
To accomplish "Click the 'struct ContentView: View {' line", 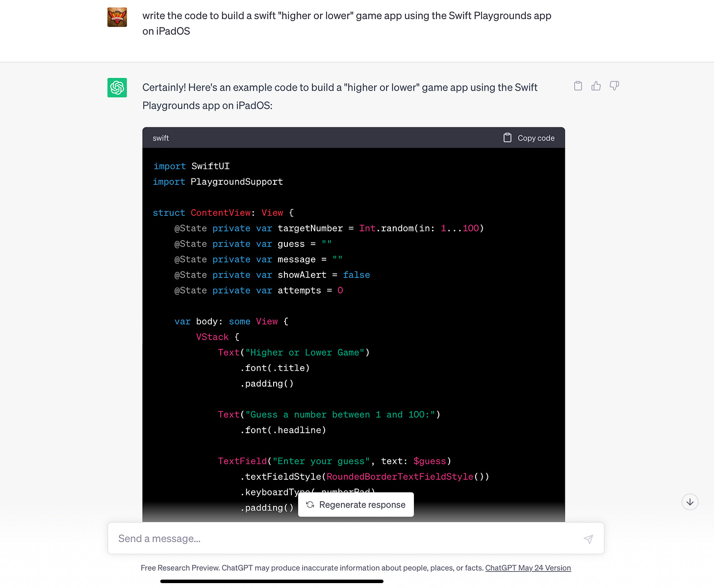I will pos(223,213).
